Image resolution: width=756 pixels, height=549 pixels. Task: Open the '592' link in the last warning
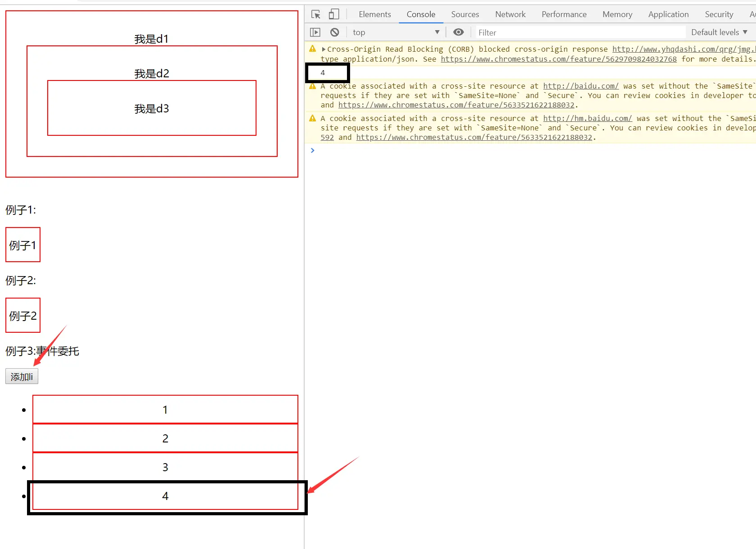327,138
